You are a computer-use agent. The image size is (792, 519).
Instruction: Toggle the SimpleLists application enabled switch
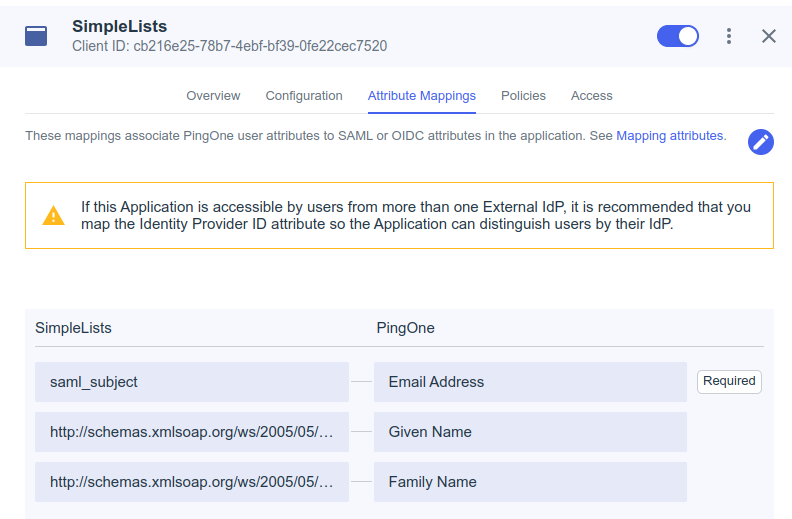[677, 36]
